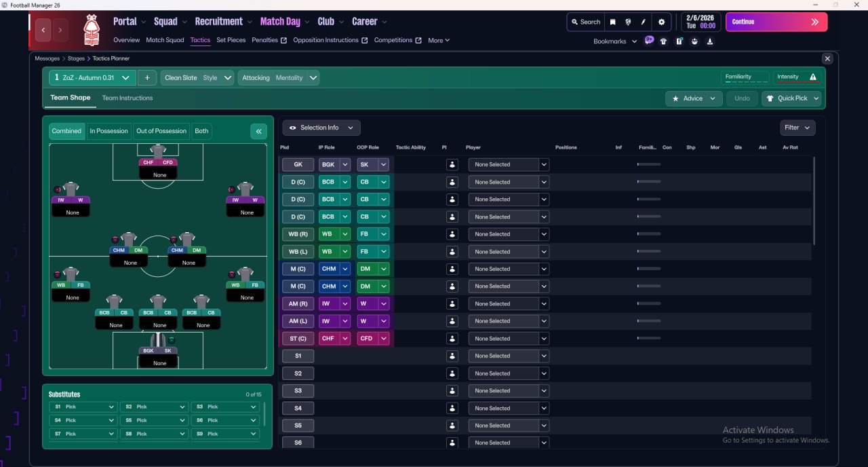Switch pitch view to In Possession
This screenshot has height=467, width=868.
pos(109,131)
